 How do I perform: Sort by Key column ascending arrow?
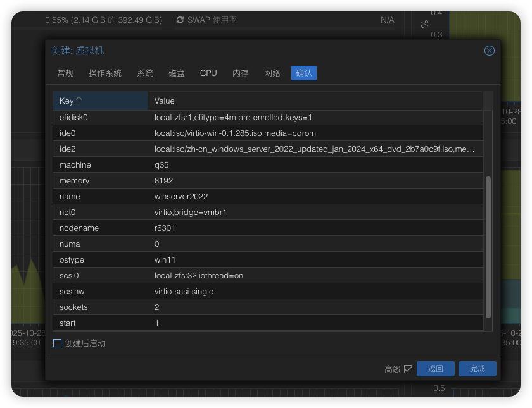click(79, 101)
